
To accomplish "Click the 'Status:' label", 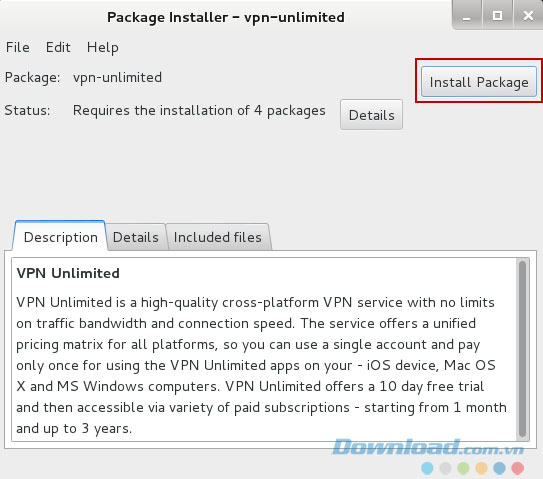I will (x=27, y=110).
